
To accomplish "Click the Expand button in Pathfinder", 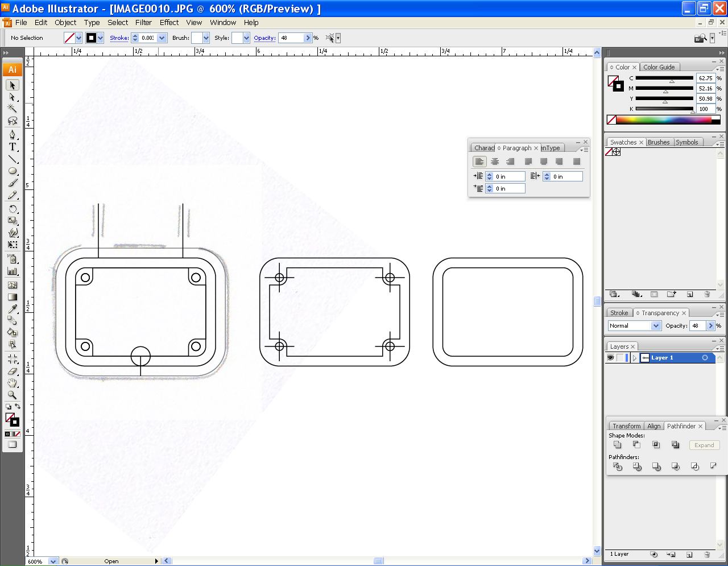I will coord(704,445).
